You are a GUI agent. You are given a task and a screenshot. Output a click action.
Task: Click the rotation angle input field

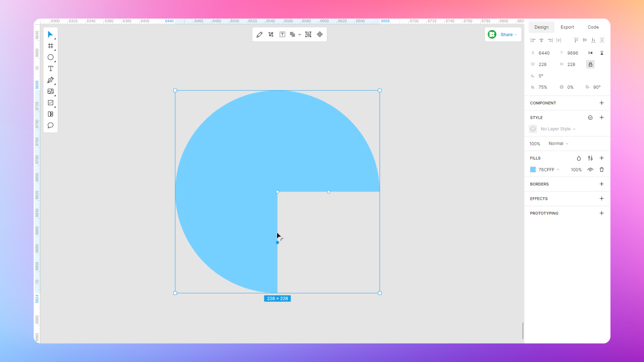(545, 75)
